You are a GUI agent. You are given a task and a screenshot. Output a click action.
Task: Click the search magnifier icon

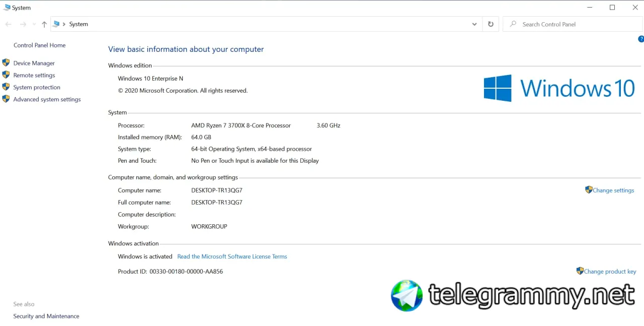coord(513,24)
